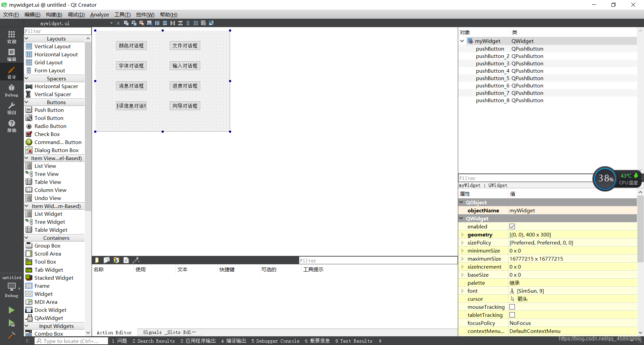
Task: Apply form layout from toolbar
Action: tap(188, 23)
